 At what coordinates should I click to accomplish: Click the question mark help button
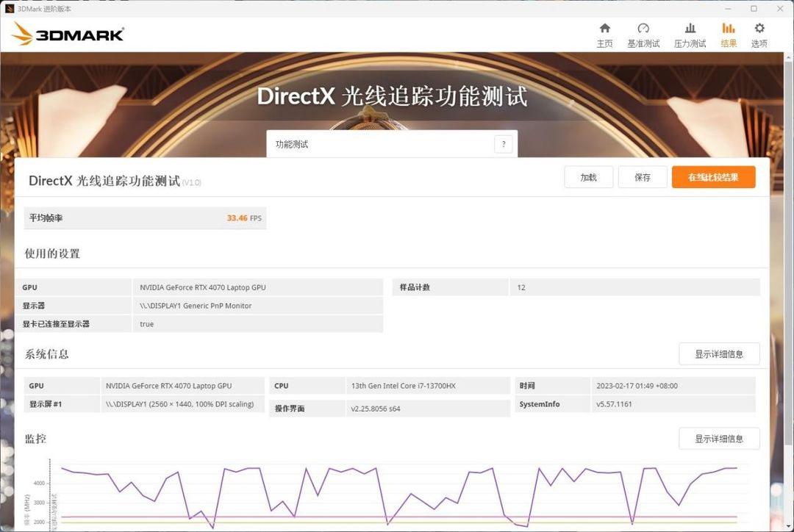pos(504,144)
